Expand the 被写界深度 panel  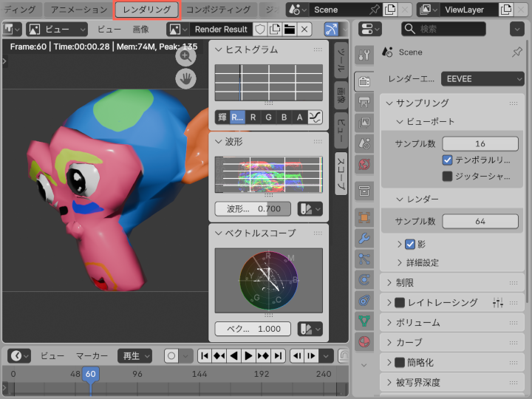pos(389,383)
